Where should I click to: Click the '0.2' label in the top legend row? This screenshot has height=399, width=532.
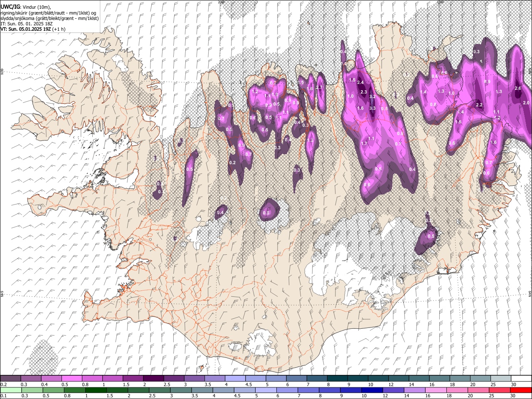[3, 384]
